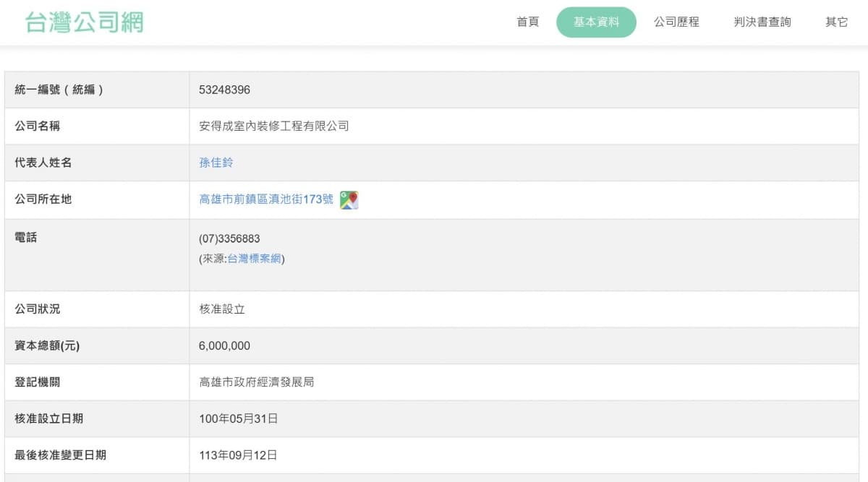This screenshot has width=868, height=482.
Task: Click the Google Maps icon beside the address
Action: coord(349,200)
